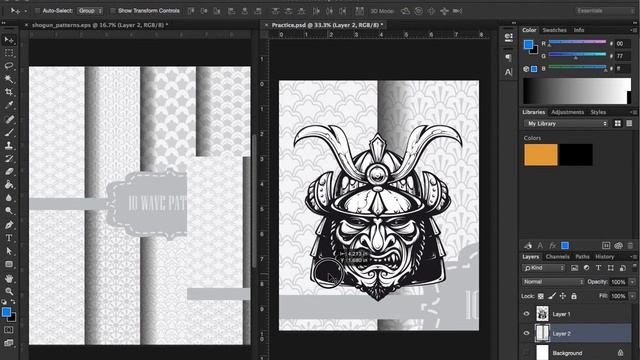
Task: Select the Dodge tool
Action: pyautogui.click(x=9, y=211)
